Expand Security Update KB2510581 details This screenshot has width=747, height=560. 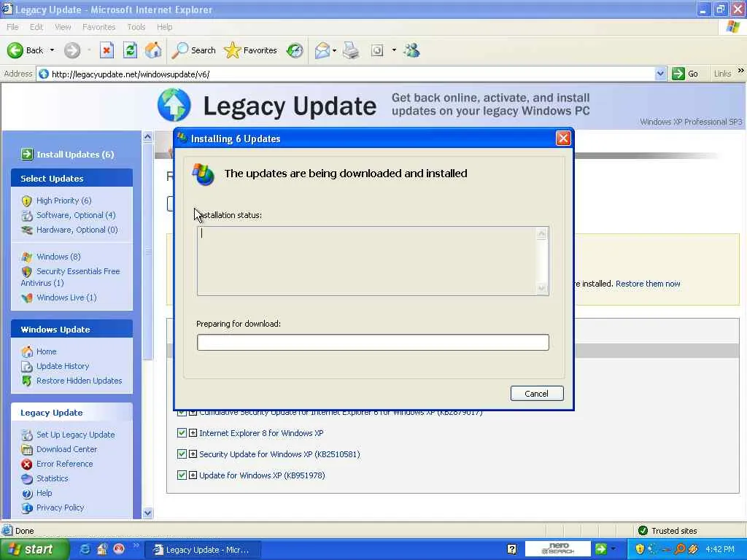coord(193,454)
